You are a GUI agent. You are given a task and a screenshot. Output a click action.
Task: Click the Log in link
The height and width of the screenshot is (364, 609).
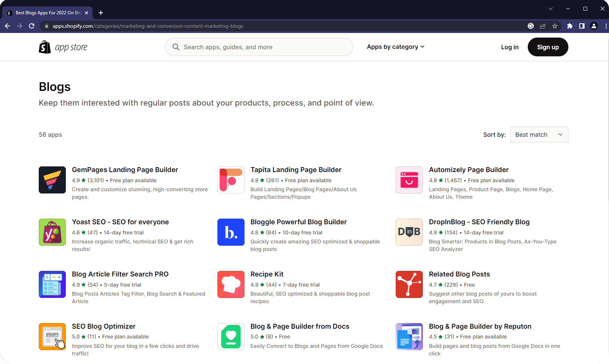coord(510,47)
